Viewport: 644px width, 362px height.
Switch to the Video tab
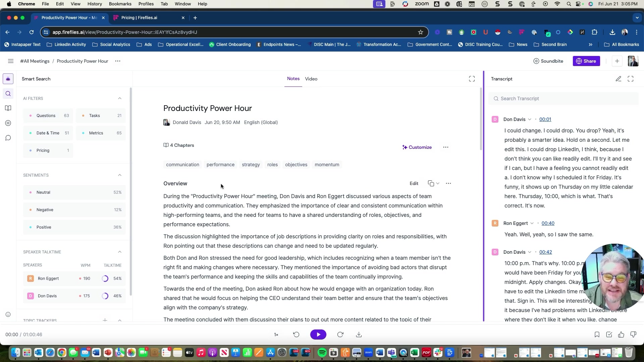click(x=311, y=79)
